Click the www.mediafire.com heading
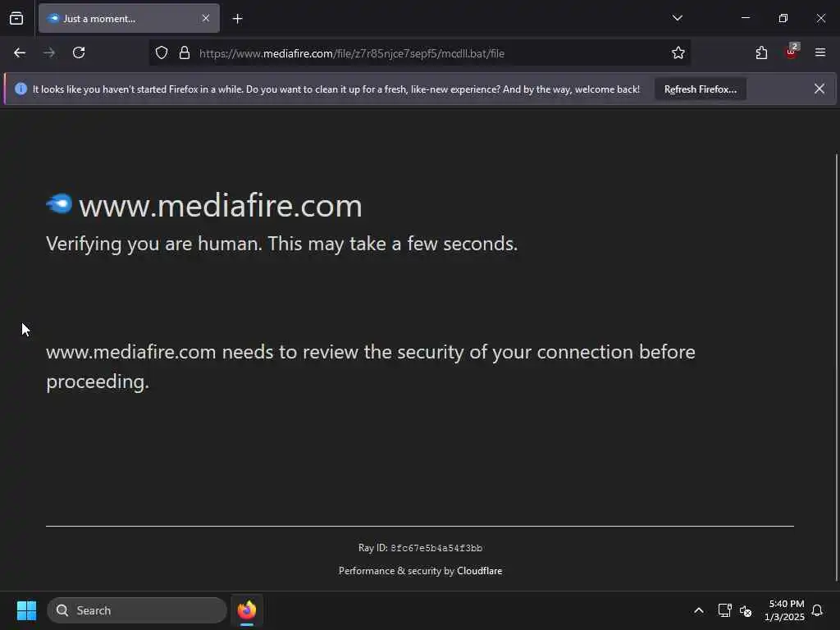 pyautogui.click(x=221, y=206)
